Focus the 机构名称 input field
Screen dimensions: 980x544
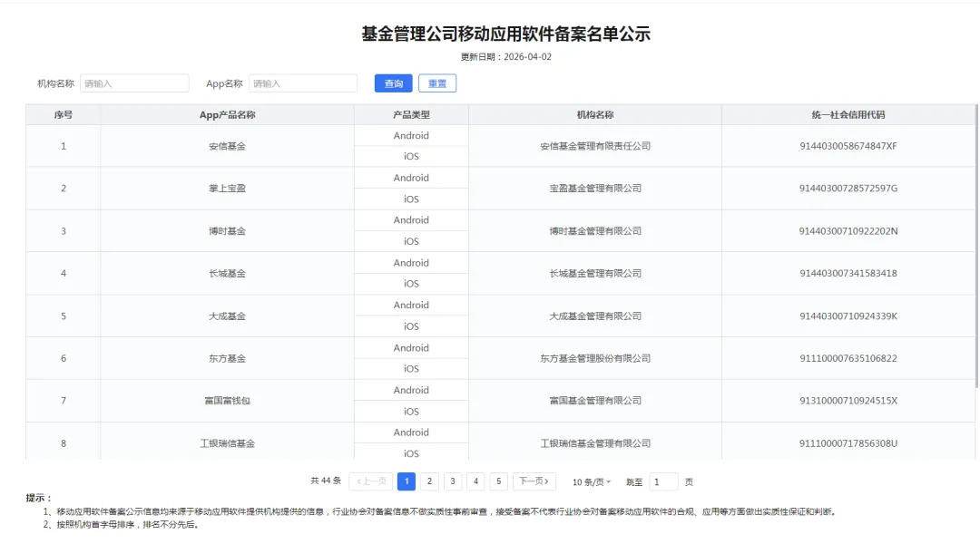[x=134, y=83]
